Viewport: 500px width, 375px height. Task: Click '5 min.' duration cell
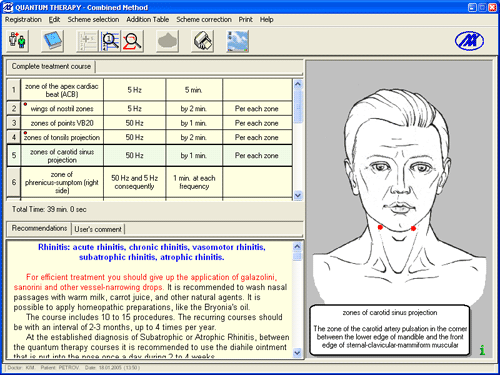point(194,90)
